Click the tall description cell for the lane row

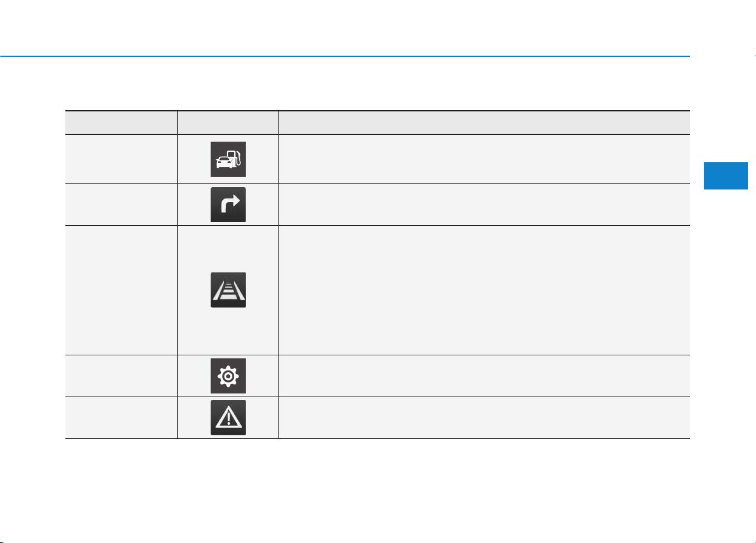pos(484,290)
